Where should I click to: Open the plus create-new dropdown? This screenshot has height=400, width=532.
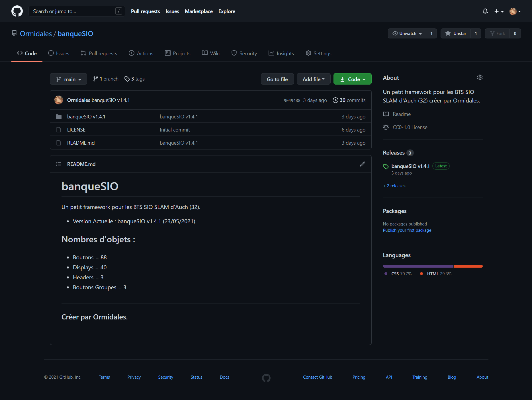[499, 11]
